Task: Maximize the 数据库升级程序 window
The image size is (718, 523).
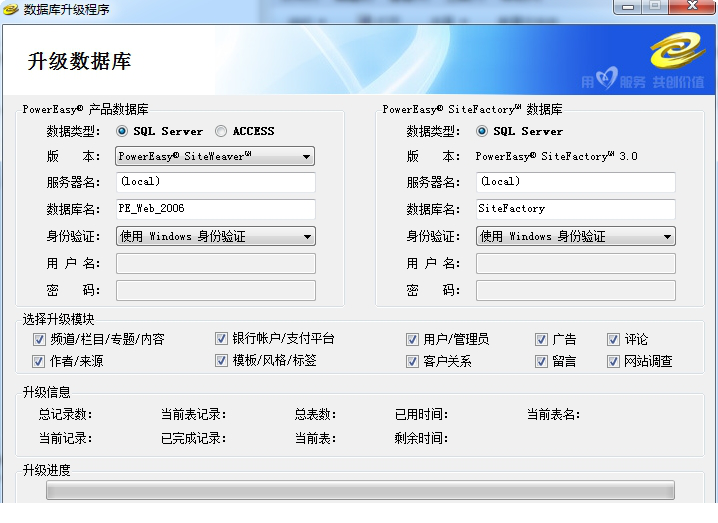Action: tap(655, 7)
